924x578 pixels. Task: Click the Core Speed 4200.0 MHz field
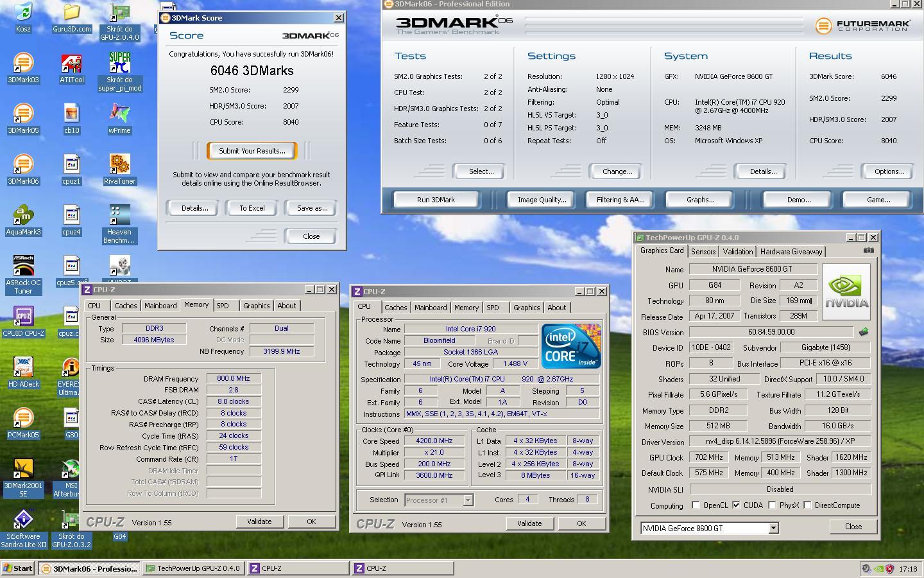[x=434, y=441]
